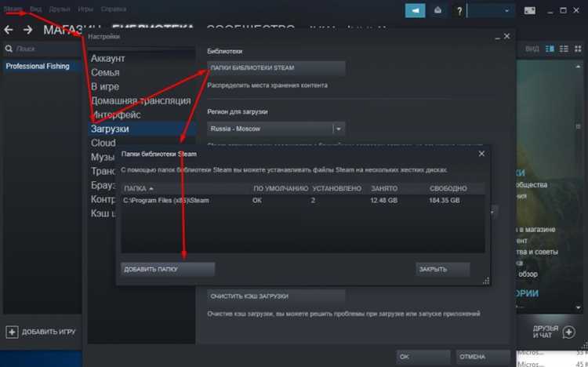This screenshot has height=367, width=588.
Task: Go forward with the right arrow
Action: (28, 29)
